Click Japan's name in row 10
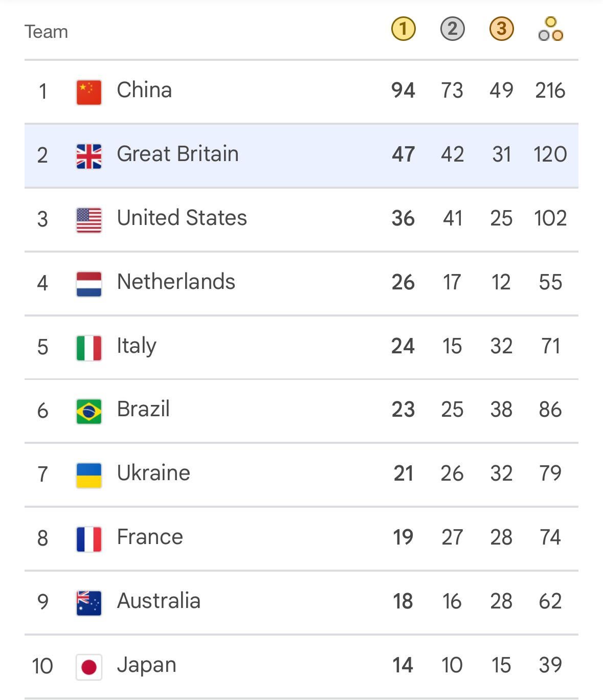 click(147, 665)
